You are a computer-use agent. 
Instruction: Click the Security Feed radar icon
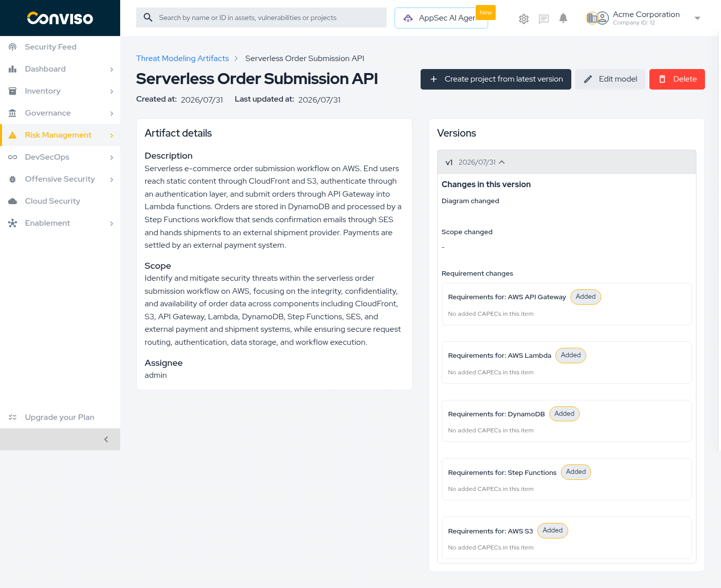coord(13,47)
